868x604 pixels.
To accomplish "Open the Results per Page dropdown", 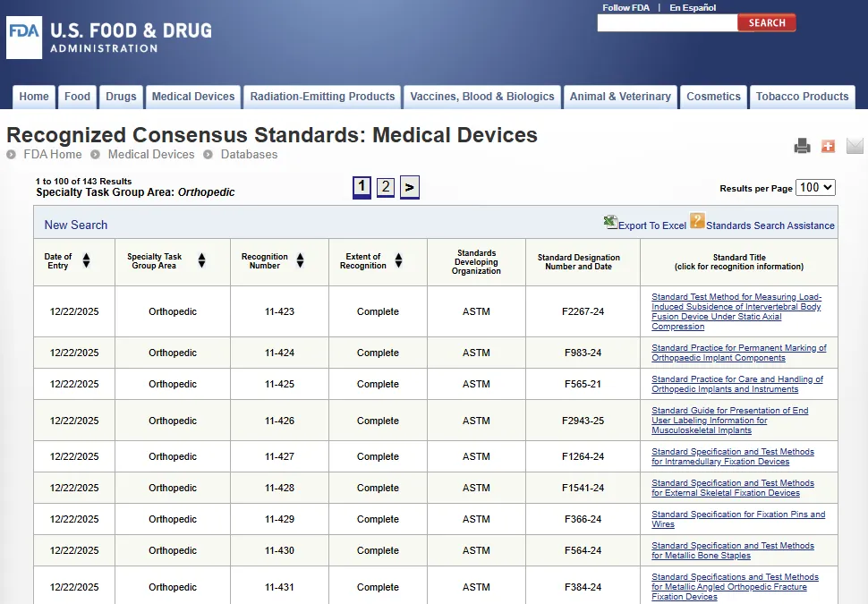I will point(814,188).
